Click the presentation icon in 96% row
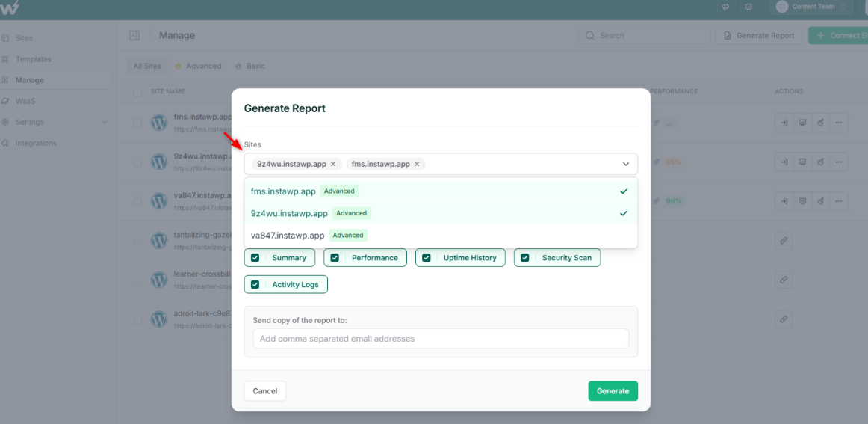868x424 pixels. (802, 201)
